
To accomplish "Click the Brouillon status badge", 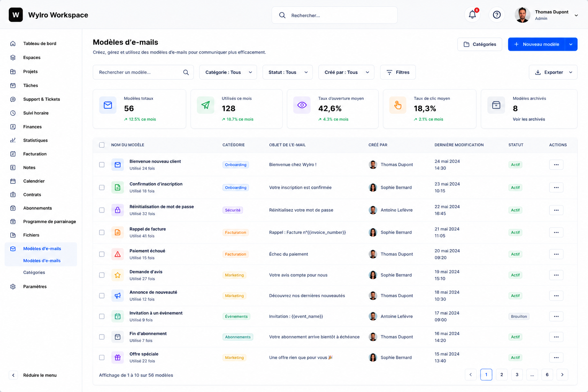I will coord(519,317).
